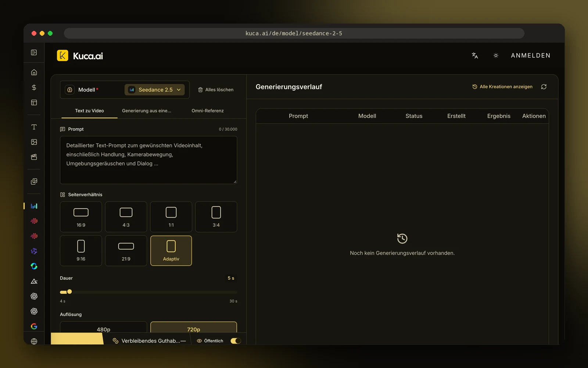
Task: Refresh the Generierungsverlauf history
Action: tap(544, 87)
